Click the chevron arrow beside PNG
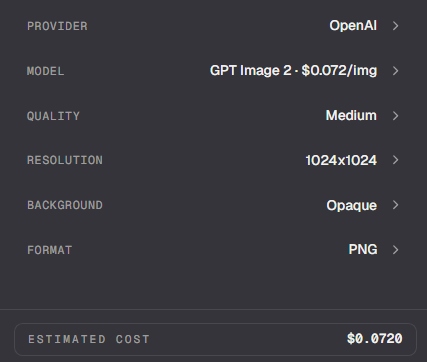This screenshot has height=362, width=427. click(395, 250)
